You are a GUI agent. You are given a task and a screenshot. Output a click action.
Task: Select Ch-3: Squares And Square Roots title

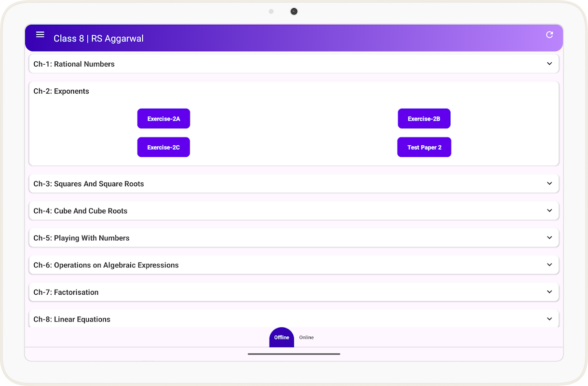(x=89, y=184)
